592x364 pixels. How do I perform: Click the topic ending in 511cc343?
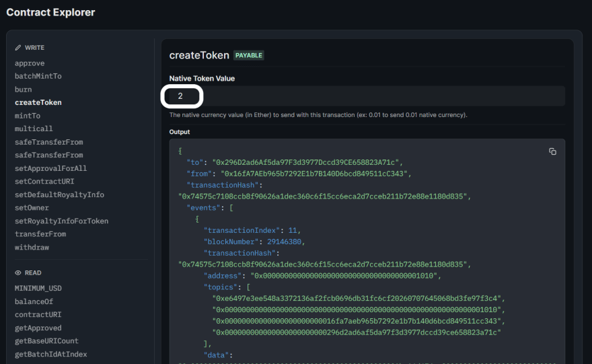[x=357, y=321]
